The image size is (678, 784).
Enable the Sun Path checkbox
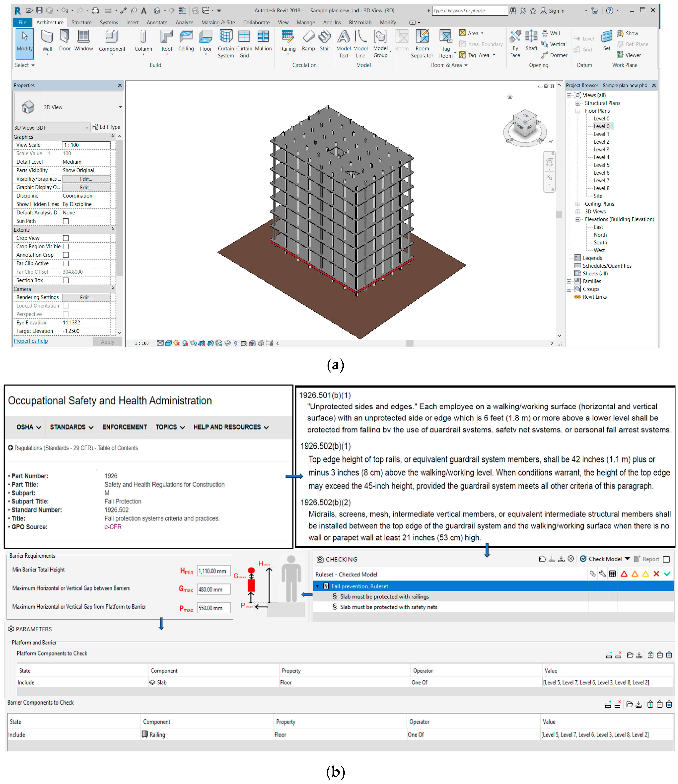click(x=66, y=221)
